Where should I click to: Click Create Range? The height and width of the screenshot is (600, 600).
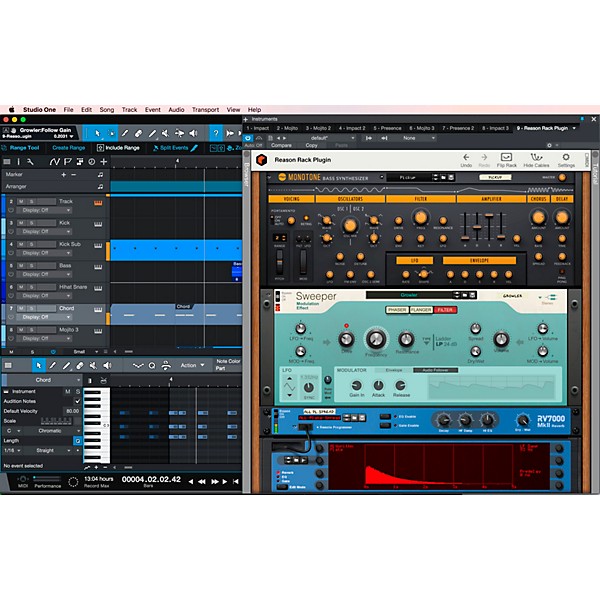[69, 148]
